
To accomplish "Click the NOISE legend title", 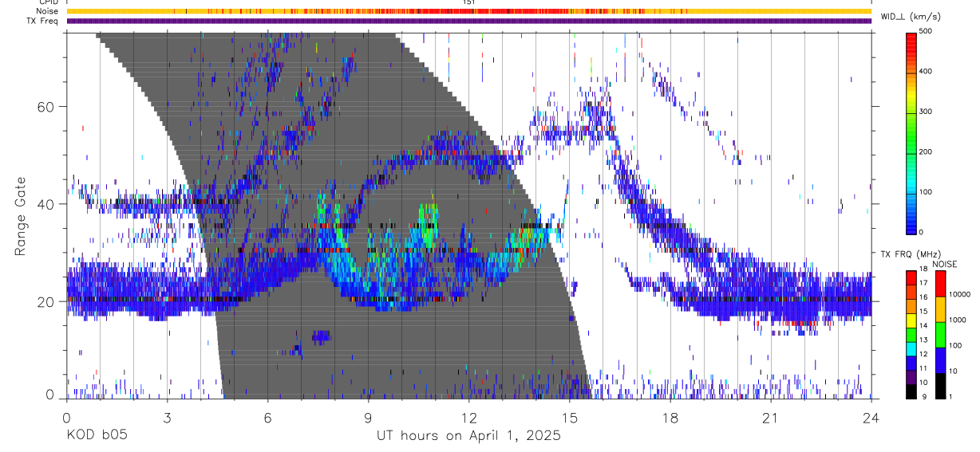I will click(943, 264).
